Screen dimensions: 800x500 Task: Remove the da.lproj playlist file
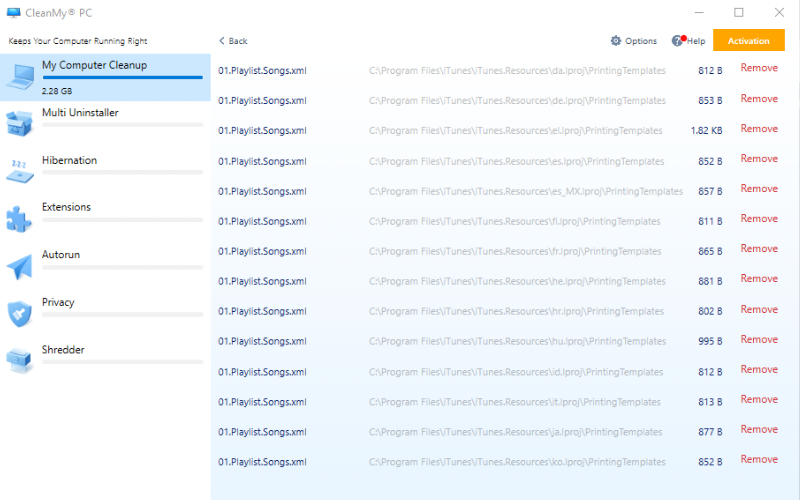(x=758, y=68)
